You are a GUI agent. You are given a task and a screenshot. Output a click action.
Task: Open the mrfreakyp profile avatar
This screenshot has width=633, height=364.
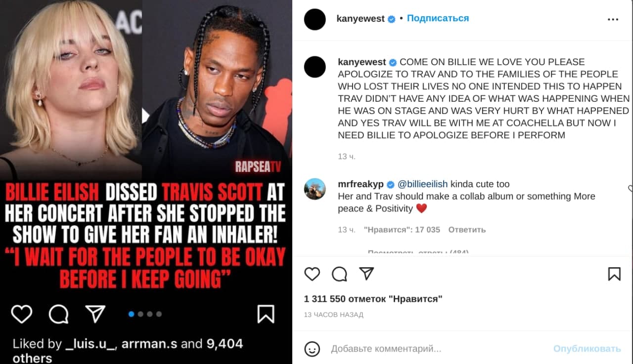315,189
